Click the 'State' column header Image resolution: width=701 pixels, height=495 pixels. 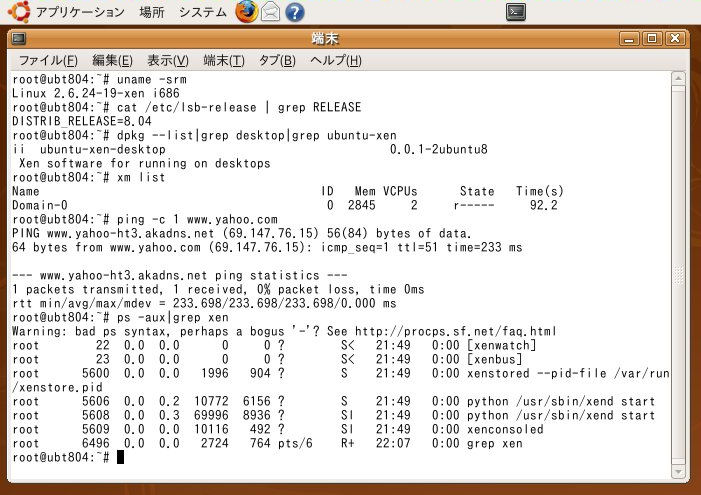pos(477,191)
